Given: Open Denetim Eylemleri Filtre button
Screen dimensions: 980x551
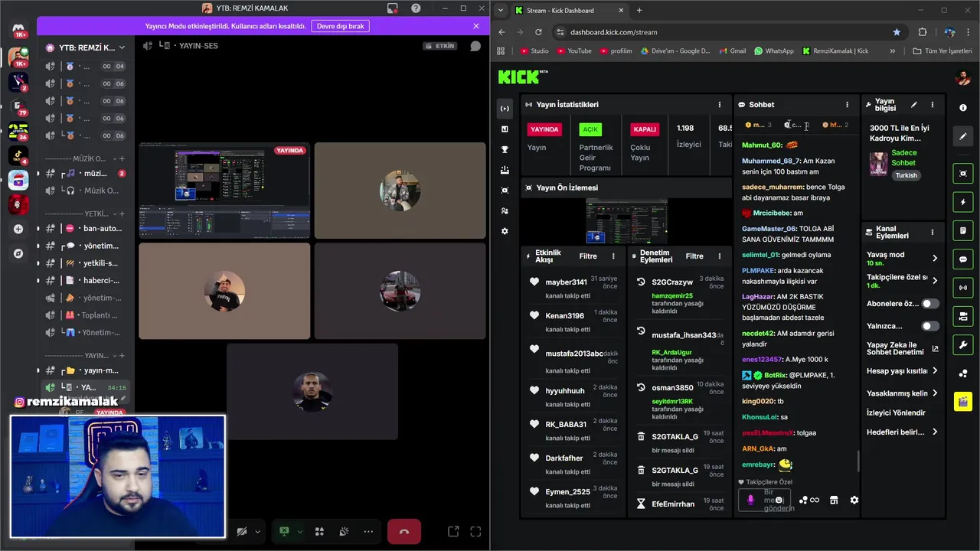Looking at the screenshot, I should pyautogui.click(x=694, y=256).
